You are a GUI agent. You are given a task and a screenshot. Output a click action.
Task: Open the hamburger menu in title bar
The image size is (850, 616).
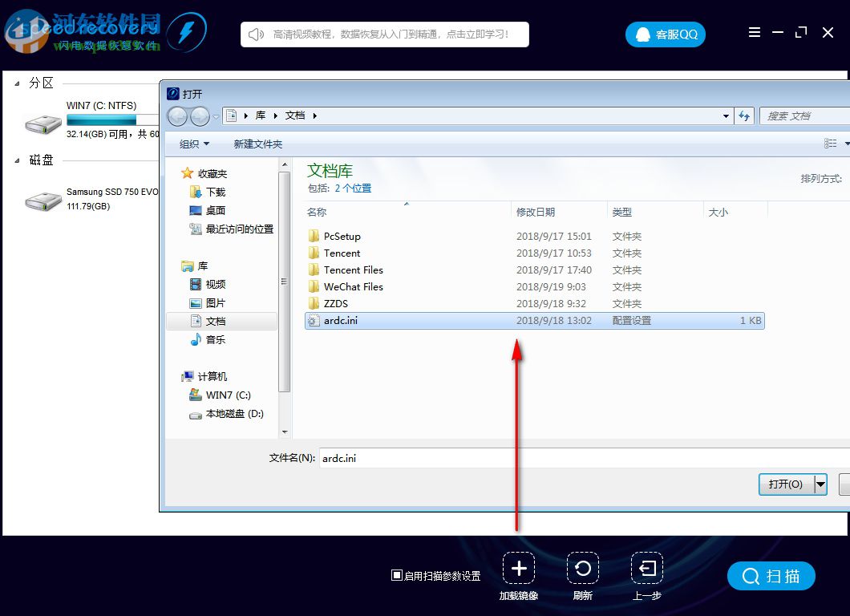754,33
